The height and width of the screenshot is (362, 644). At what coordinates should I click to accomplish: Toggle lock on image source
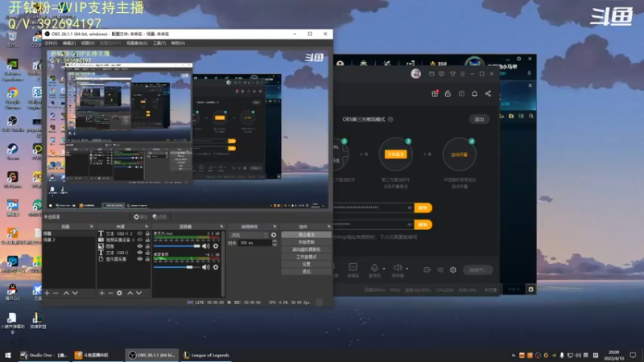(147, 246)
